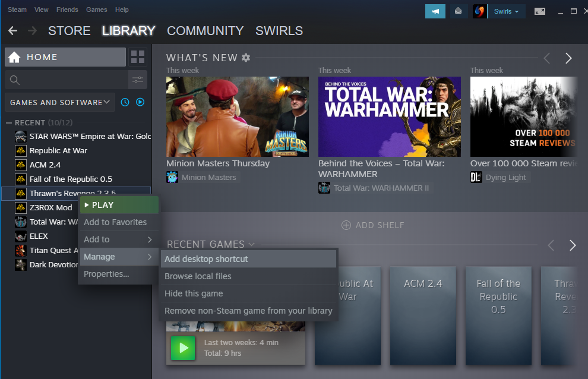The width and height of the screenshot is (588, 379).
Task: Open the inbox envelope icon
Action: click(458, 11)
